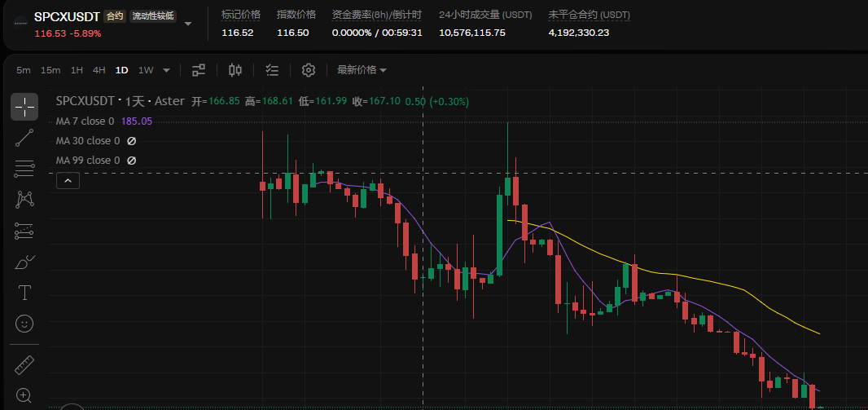Select the 1D timeframe

coord(122,70)
